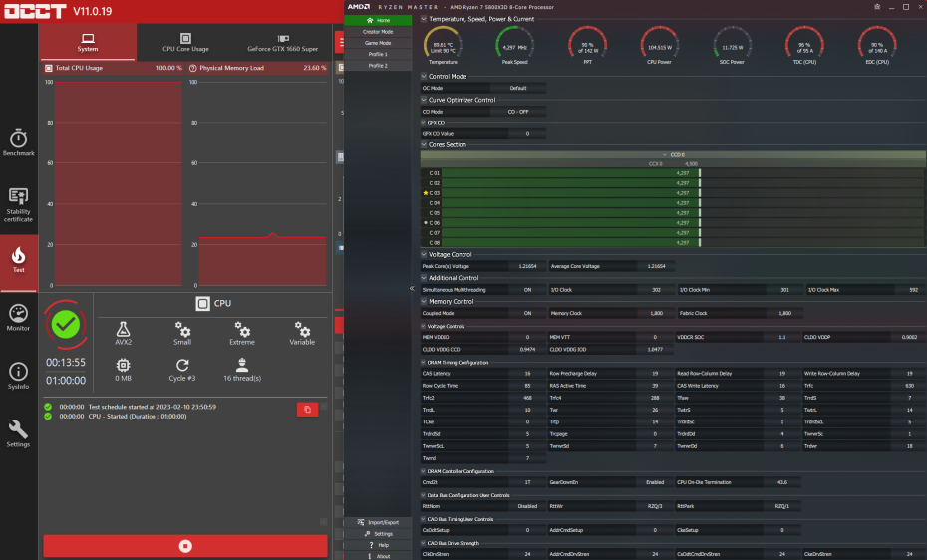Open Ryzen Master About
This screenshot has width=927, height=560.
point(379,556)
